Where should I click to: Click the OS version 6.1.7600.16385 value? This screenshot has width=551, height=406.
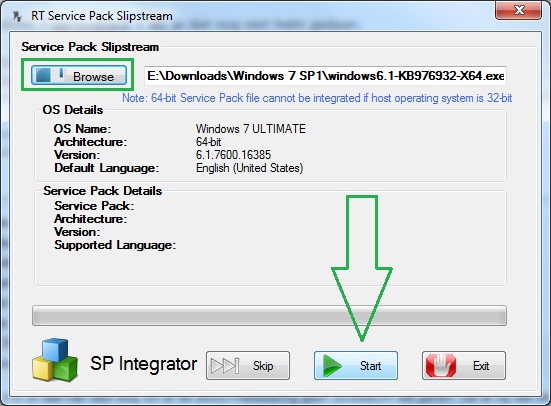pos(233,155)
